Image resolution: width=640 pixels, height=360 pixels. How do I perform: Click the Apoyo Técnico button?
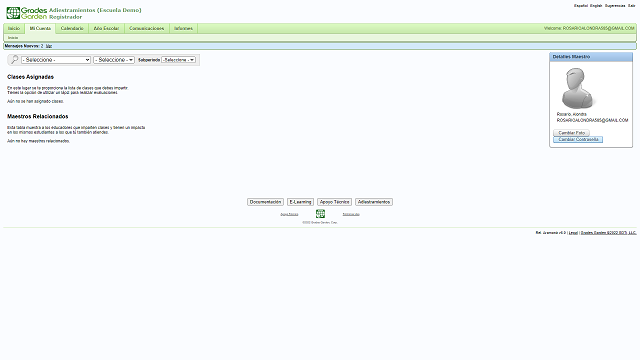334,202
